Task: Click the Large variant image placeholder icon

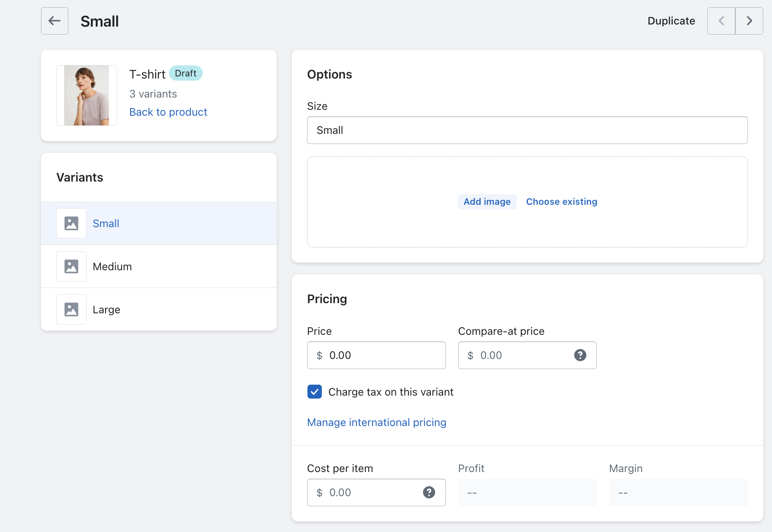Action: (71, 309)
